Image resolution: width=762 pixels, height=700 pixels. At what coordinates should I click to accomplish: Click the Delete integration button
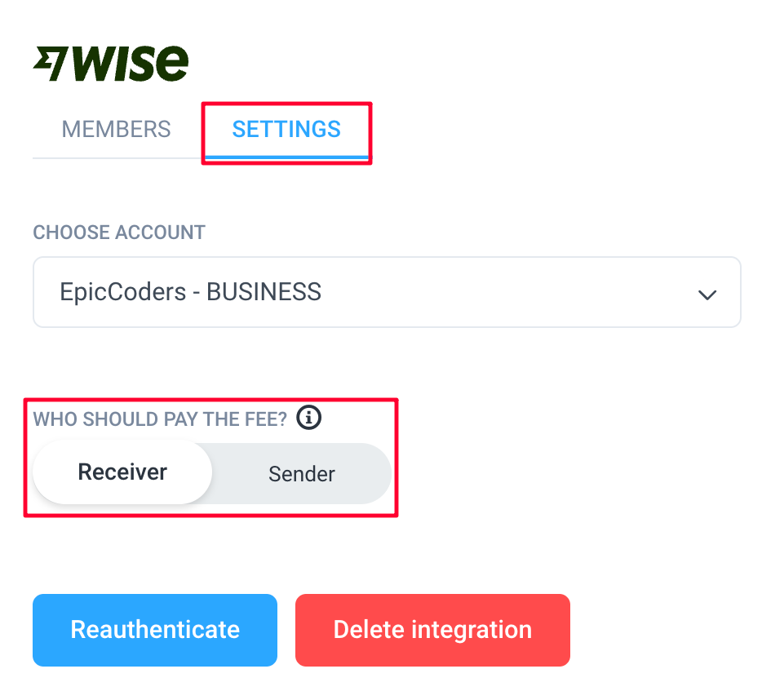click(x=432, y=630)
